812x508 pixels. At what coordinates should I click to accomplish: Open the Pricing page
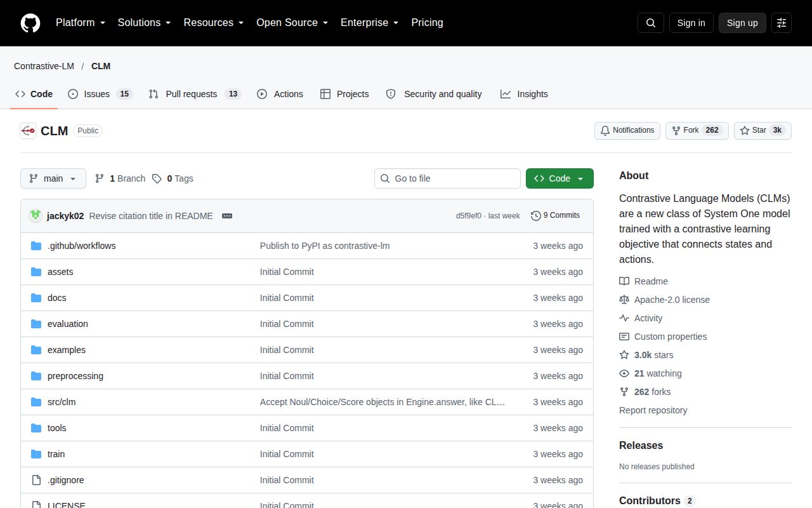coord(427,23)
